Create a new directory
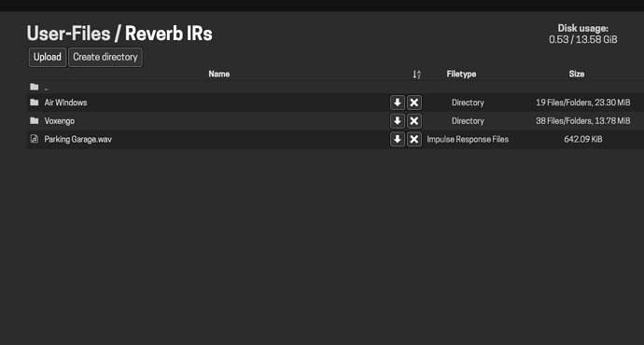 (x=105, y=57)
